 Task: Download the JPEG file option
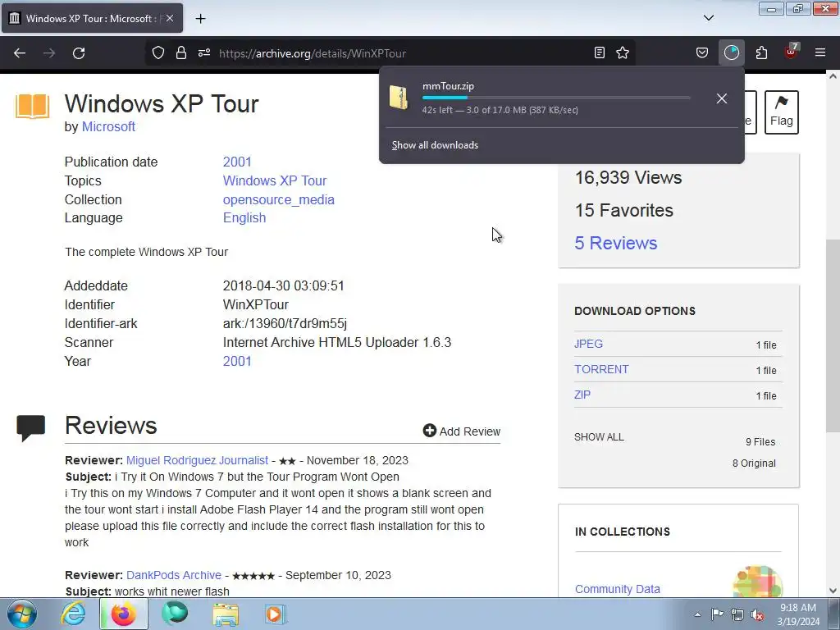click(x=588, y=344)
